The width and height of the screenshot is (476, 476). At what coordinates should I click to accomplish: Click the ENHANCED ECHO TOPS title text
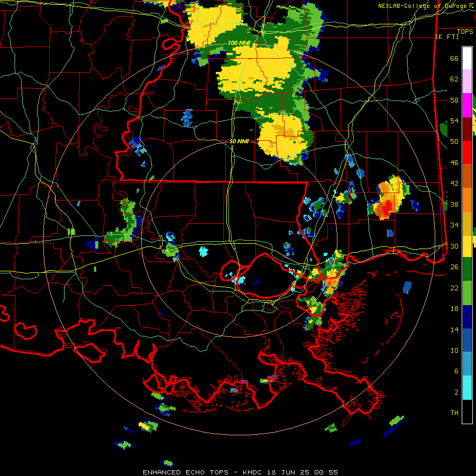point(186,472)
